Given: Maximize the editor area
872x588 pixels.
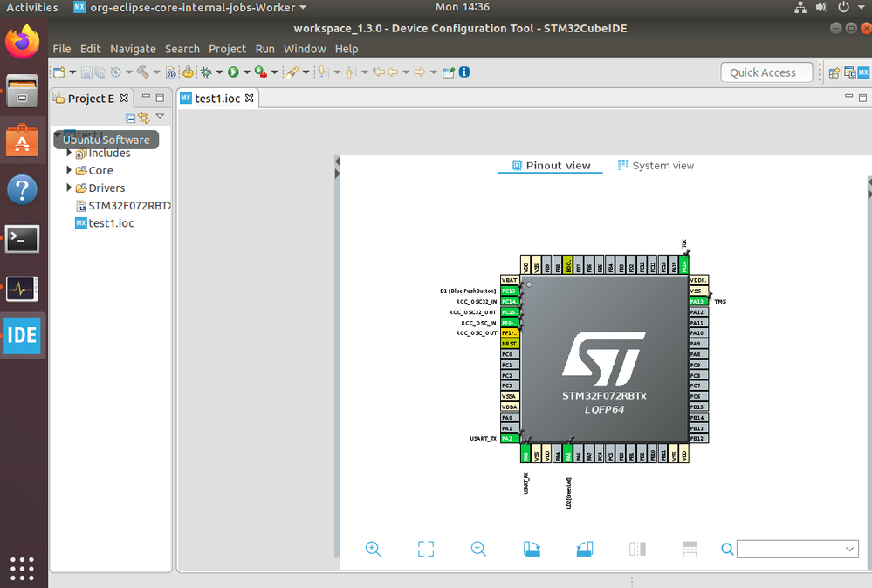Looking at the screenshot, I should [x=862, y=98].
